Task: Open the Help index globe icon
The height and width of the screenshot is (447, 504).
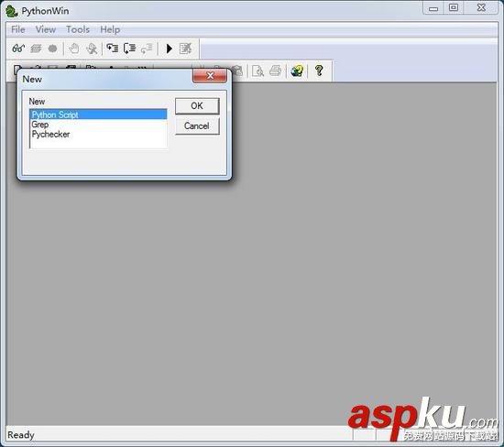Action: point(297,71)
